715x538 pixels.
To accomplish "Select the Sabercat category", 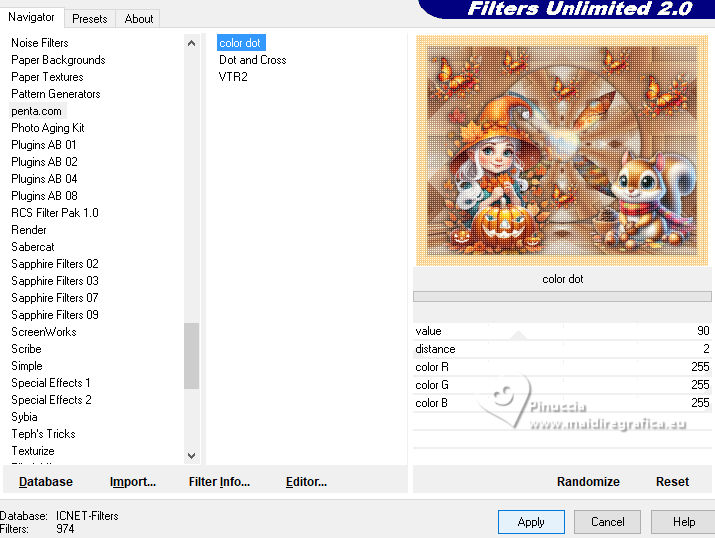I will [33, 247].
